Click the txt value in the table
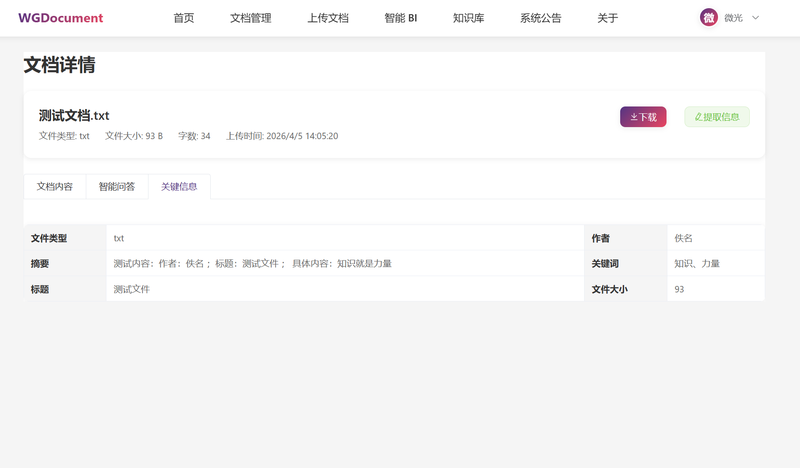Viewport: 800px width, 468px height. [118, 238]
